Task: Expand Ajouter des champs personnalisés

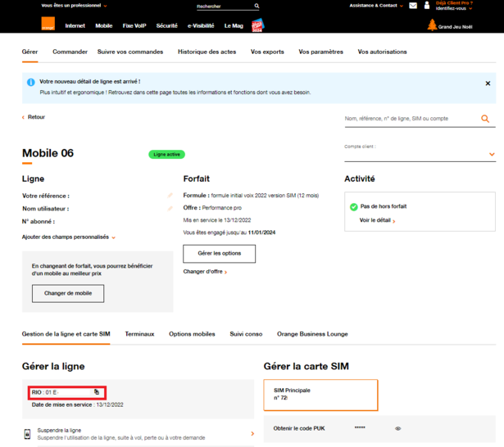Action: pyautogui.click(x=69, y=237)
